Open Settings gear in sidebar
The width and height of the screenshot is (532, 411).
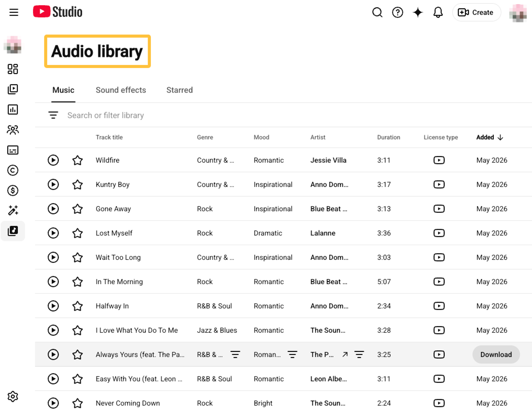(13, 396)
